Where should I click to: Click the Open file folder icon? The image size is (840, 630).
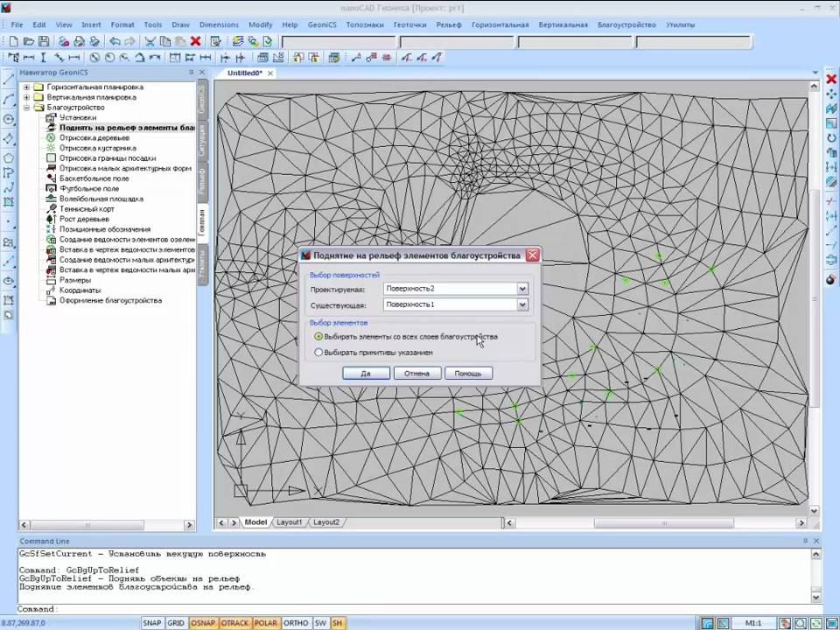pyautogui.click(x=28, y=41)
